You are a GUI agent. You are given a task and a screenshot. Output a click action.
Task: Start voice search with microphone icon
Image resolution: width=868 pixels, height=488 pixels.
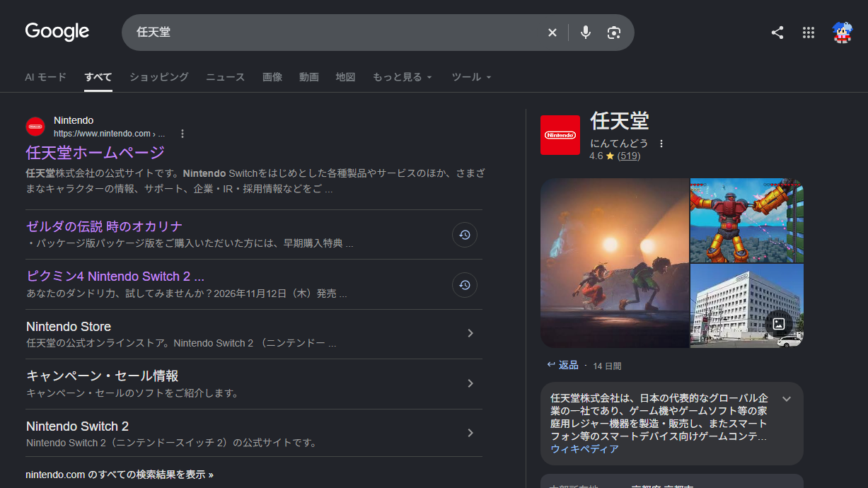(x=585, y=33)
